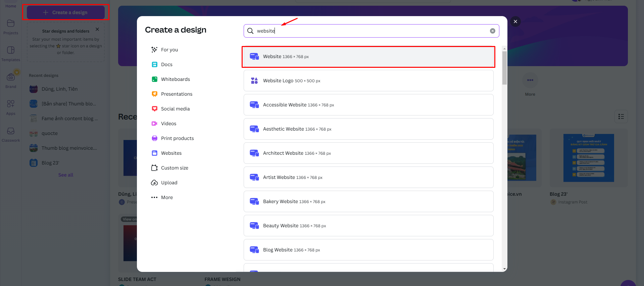Click Instagram Post label under Blog 23'

click(573, 202)
